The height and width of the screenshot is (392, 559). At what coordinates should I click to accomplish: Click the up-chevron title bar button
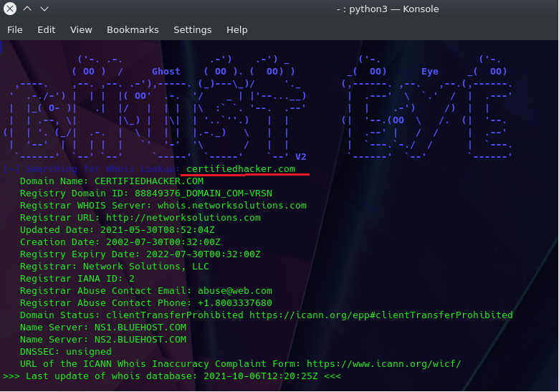click(x=27, y=9)
